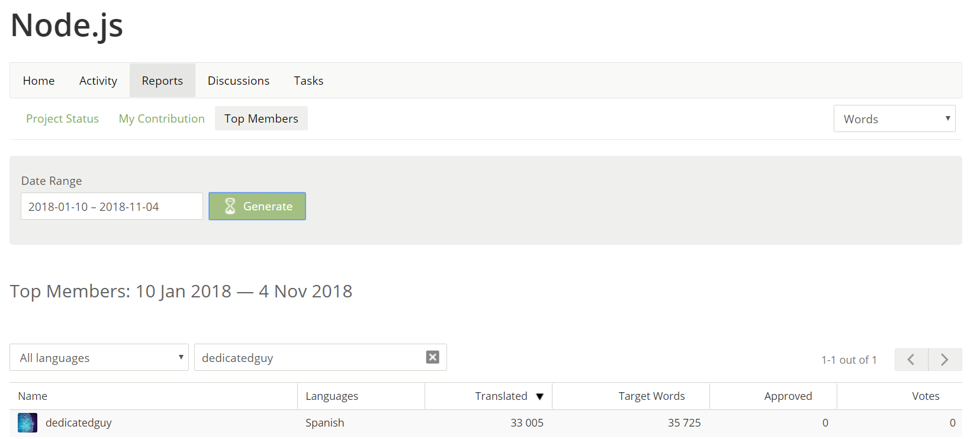Image resolution: width=980 pixels, height=439 pixels.
Task: Switch to My Contribution report
Action: pos(162,118)
